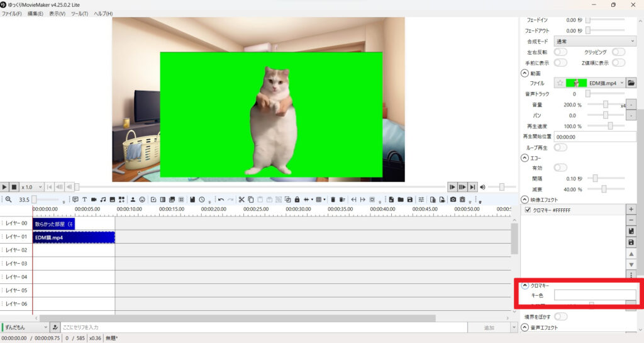Toggle the 境界をぼかす switch

coord(560,317)
